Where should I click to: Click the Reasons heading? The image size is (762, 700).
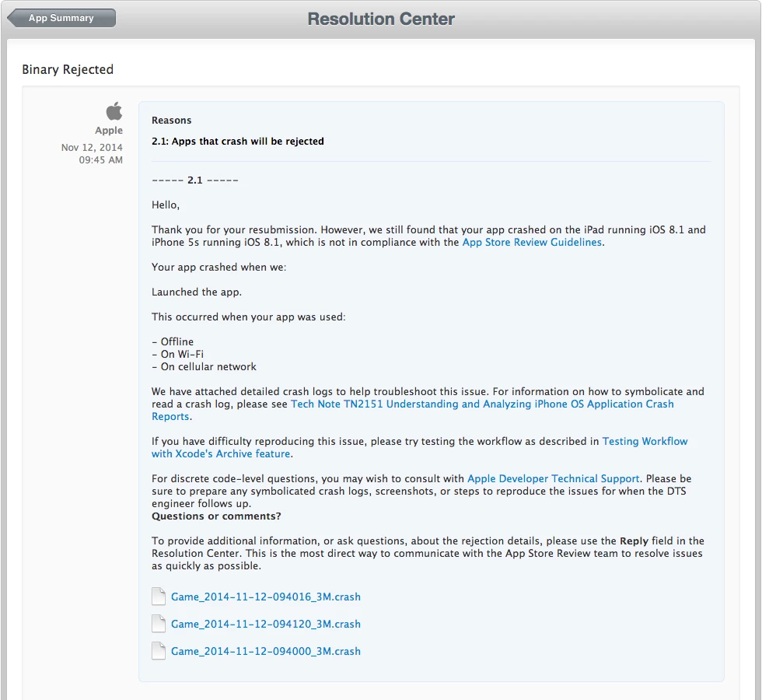(x=172, y=120)
